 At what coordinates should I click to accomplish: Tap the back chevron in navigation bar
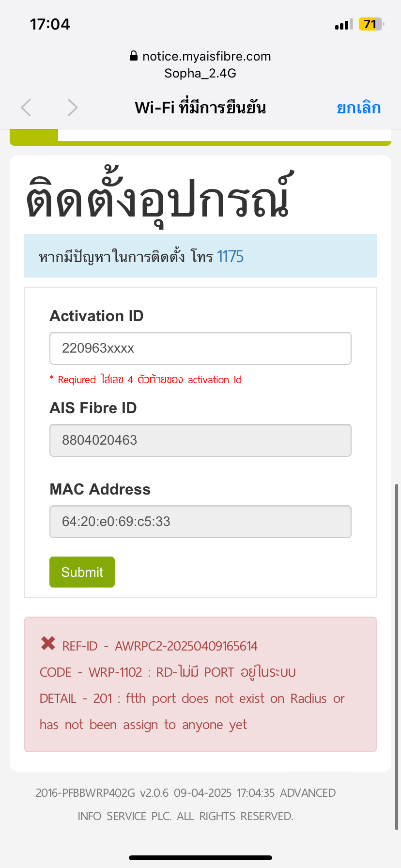pyautogui.click(x=26, y=108)
